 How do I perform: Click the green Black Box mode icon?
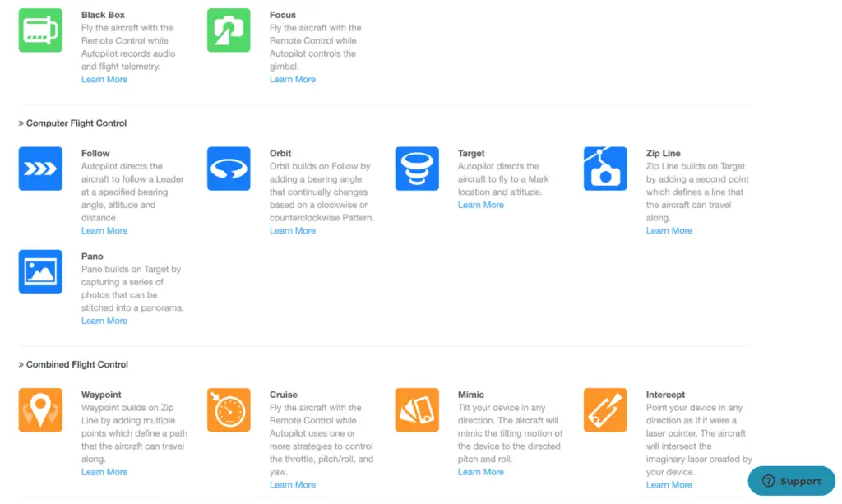(40, 30)
